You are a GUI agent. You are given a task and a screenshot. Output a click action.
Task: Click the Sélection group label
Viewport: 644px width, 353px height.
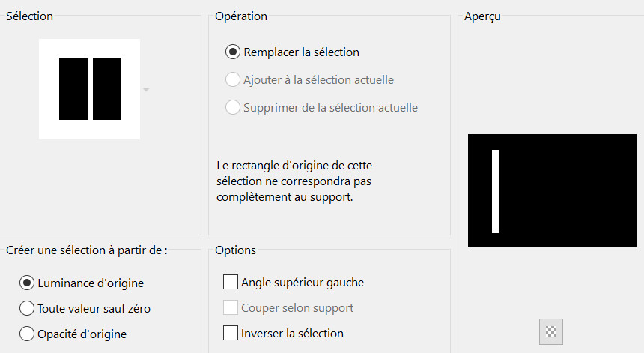[30, 16]
